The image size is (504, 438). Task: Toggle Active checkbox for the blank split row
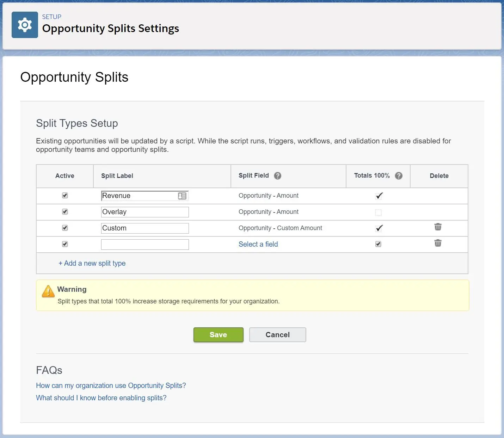click(x=65, y=244)
